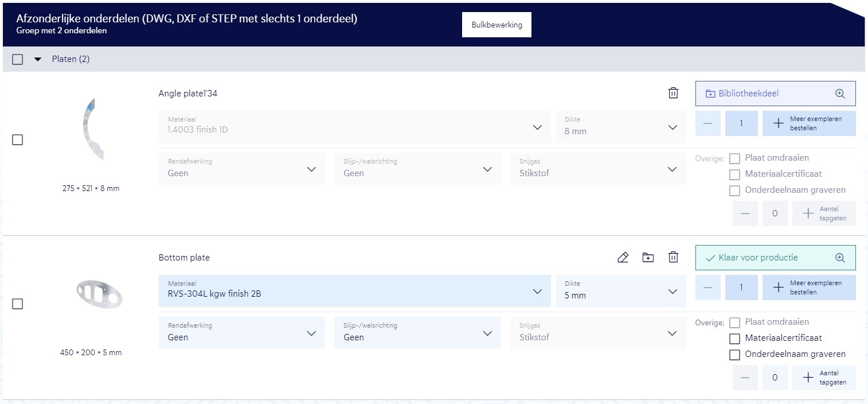This screenshot has height=404, width=868.
Task: Check Onderdeelnaam graveren for Bottom plate
Action: pos(734,355)
